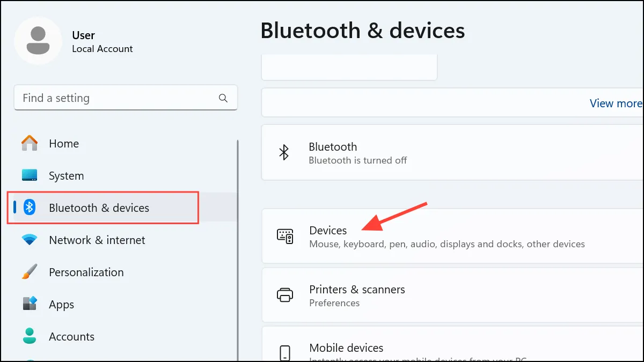Click the user profile avatar icon

coord(38,41)
